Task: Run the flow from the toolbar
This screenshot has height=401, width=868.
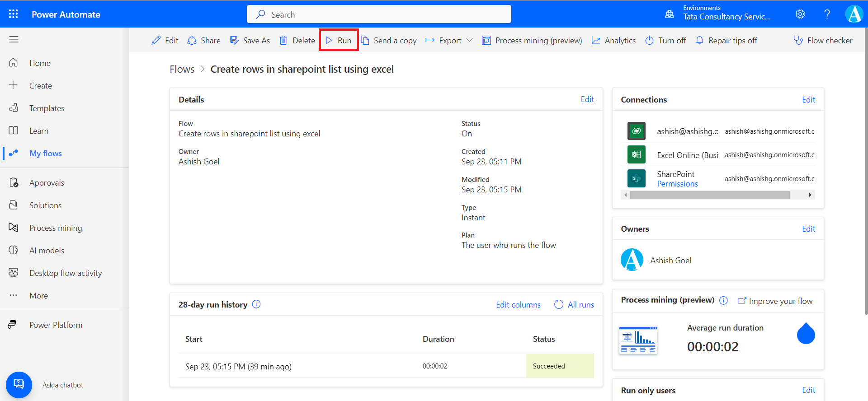Action: coord(339,41)
